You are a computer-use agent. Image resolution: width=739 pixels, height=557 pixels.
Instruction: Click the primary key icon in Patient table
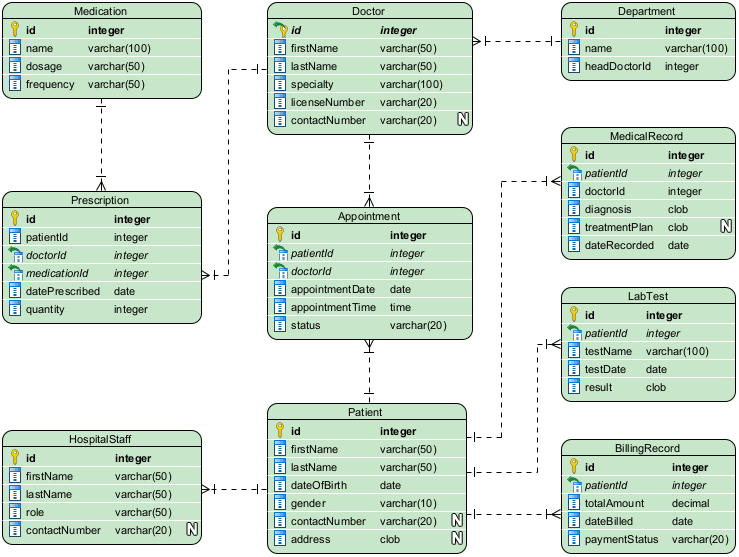[281, 431]
